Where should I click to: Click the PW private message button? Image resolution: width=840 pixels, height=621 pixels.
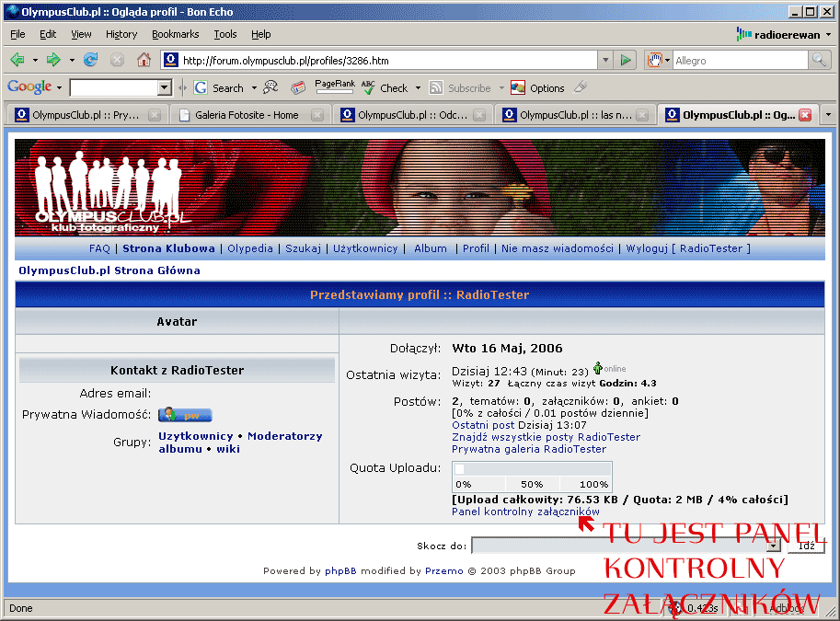185,415
